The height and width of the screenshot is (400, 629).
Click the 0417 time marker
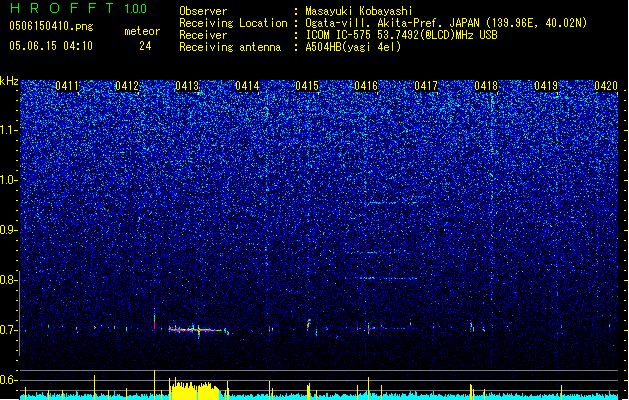click(x=426, y=86)
